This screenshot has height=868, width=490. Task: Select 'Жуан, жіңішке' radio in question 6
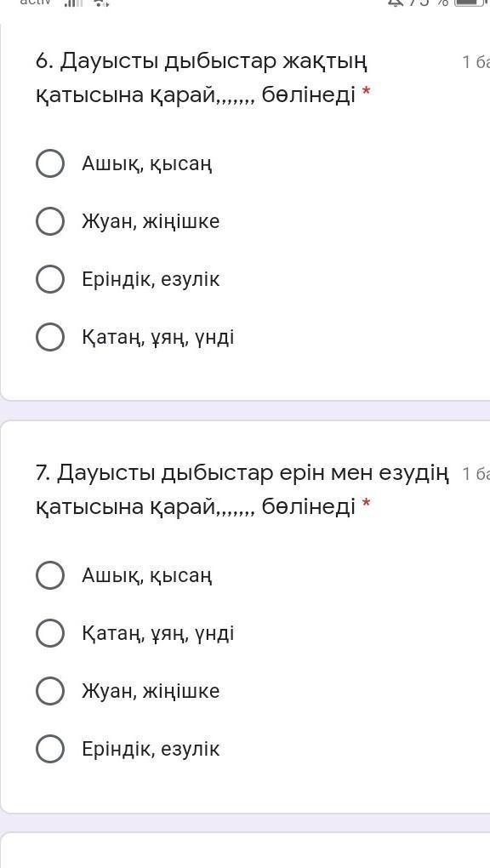point(50,221)
